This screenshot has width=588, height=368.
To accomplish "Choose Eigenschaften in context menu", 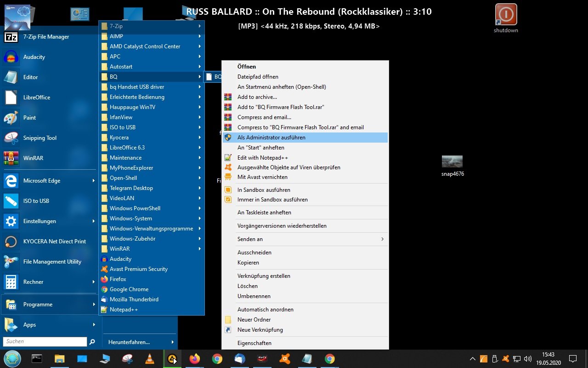I will click(305, 343).
